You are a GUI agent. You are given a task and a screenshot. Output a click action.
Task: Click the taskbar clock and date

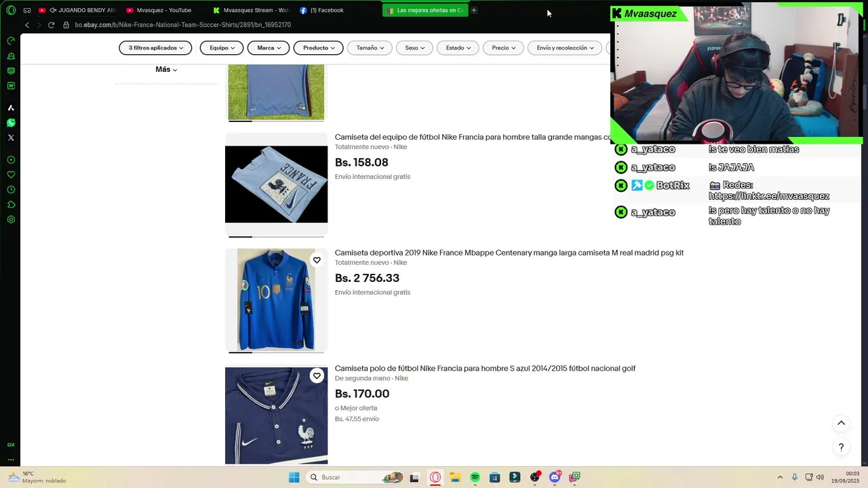pyautogui.click(x=846, y=477)
